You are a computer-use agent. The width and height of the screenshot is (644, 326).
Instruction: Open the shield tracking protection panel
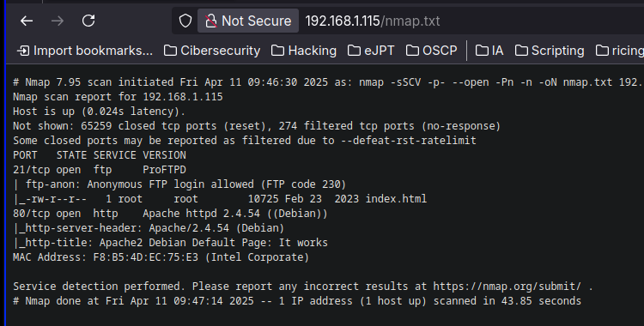point(185,21)
